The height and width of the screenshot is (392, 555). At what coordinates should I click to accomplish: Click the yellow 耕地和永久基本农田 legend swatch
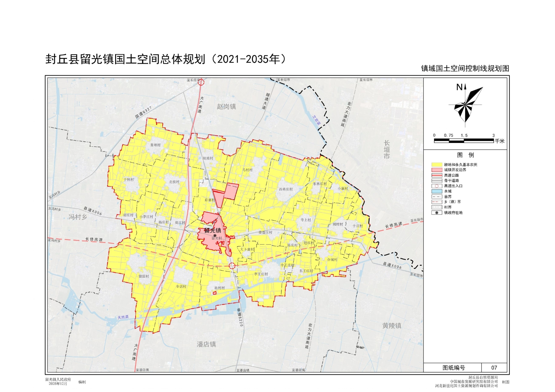pyautogui.click(x=437, y=164)
